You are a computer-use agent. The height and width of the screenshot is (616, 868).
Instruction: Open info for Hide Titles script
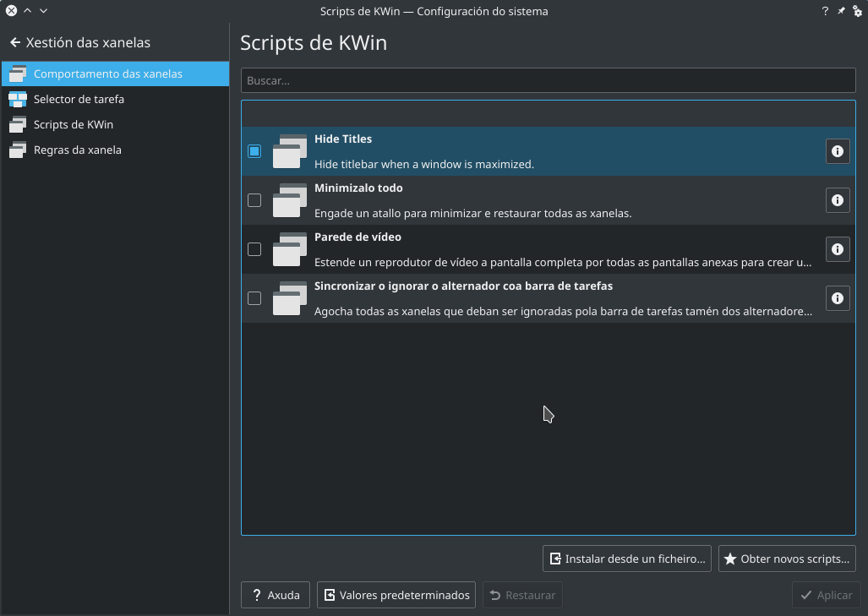click(837, 151)
